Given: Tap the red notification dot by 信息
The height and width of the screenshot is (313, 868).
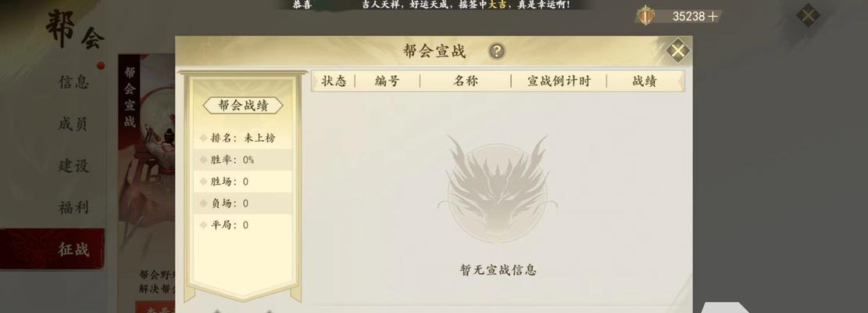Looking at the screenshot, I should coord(101,66).
